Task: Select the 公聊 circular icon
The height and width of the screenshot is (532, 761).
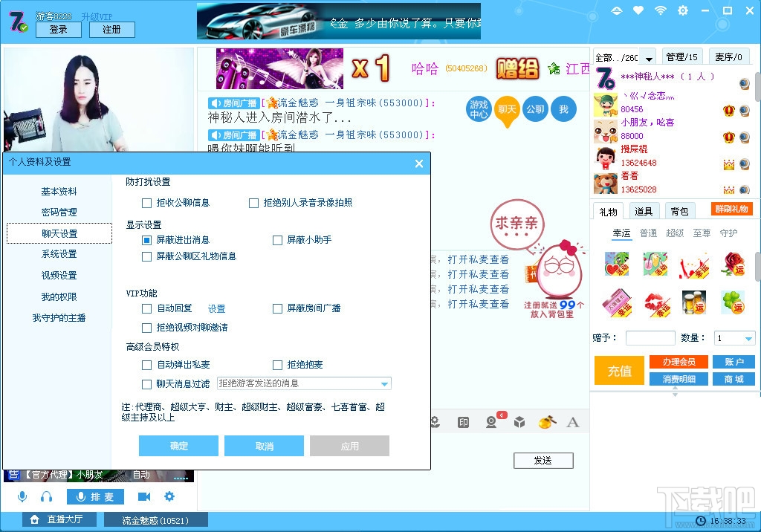Action: click(535, 108)
